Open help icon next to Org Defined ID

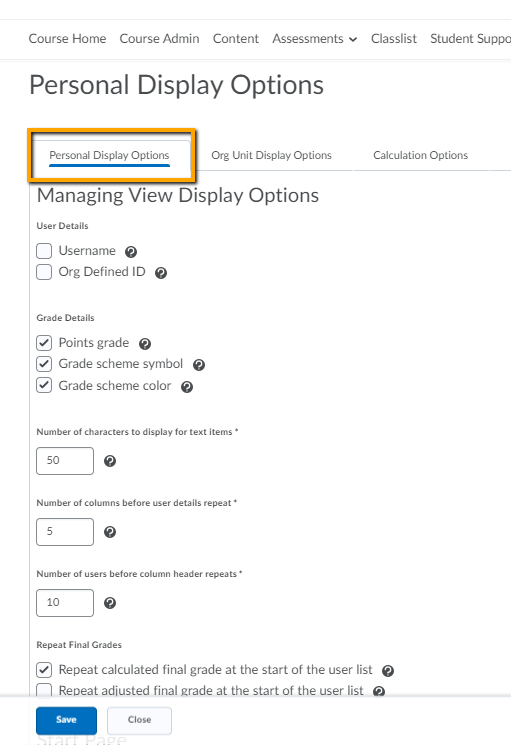(161, 273)
